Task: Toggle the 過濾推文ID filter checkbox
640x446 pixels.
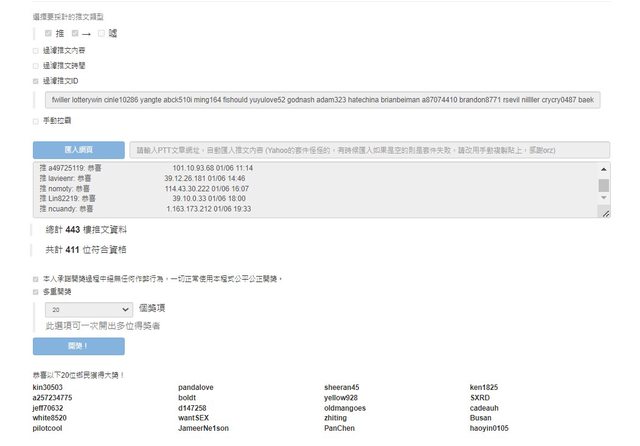Action: (37, 81)
